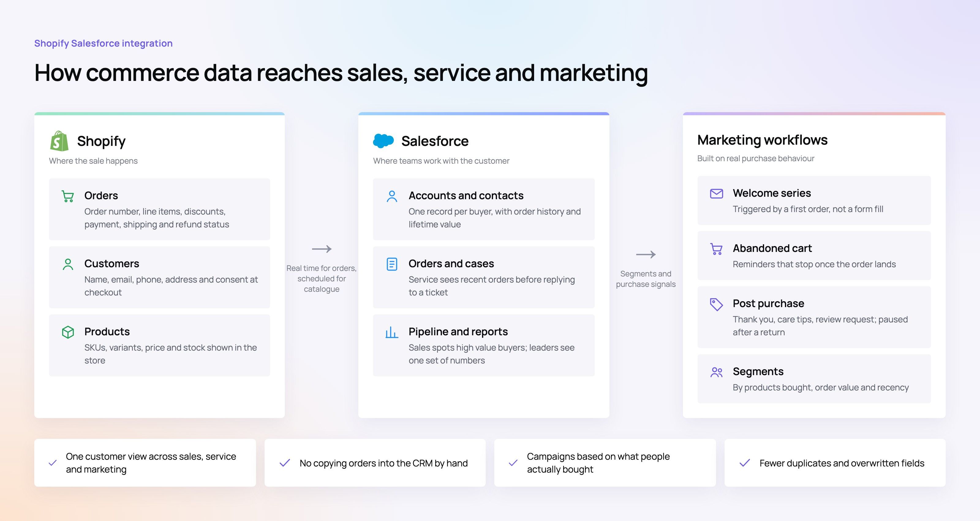Click the cart icon beside Abandoned cart

pyautogui.click(x=716, y=249)
